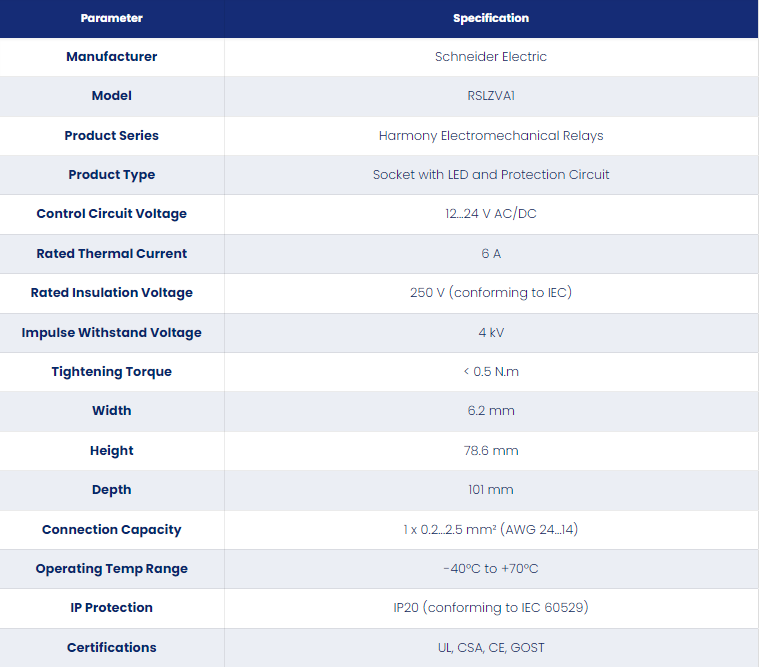Screen dimensions: 759x667
Task: Select the 'Product Type' label
Action: [111, 175]
